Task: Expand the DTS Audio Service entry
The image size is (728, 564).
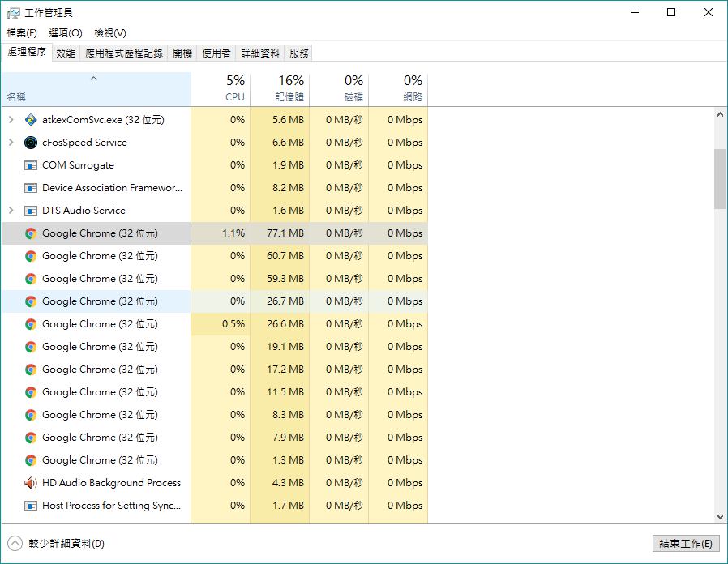Action: (x=11, y=211)
